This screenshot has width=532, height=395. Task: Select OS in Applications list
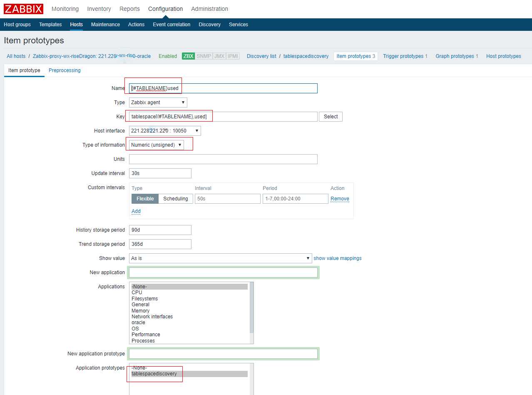tap(189, 329)
